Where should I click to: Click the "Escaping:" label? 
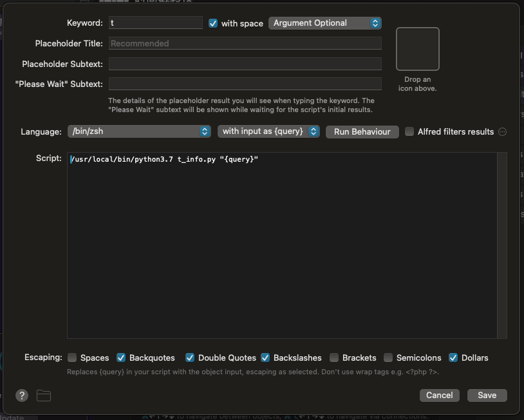[x=43, y=358]
